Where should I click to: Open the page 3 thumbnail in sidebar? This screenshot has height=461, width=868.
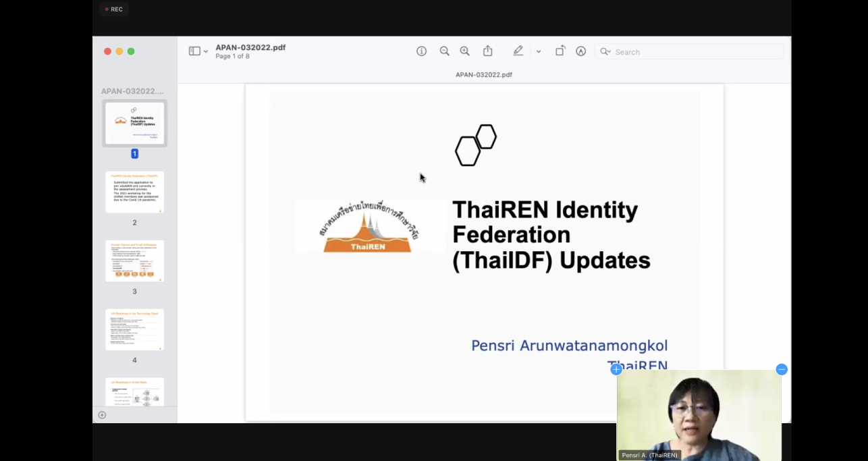134,261
